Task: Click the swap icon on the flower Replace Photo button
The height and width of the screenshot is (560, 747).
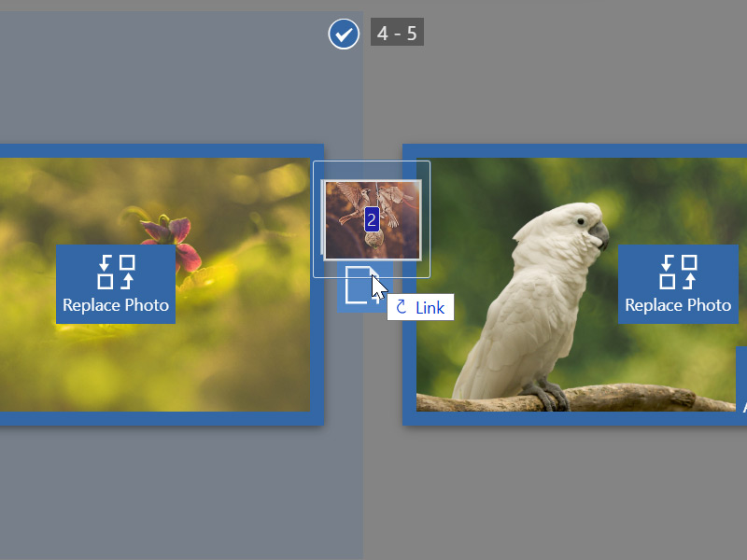Action: click(116, 272)
